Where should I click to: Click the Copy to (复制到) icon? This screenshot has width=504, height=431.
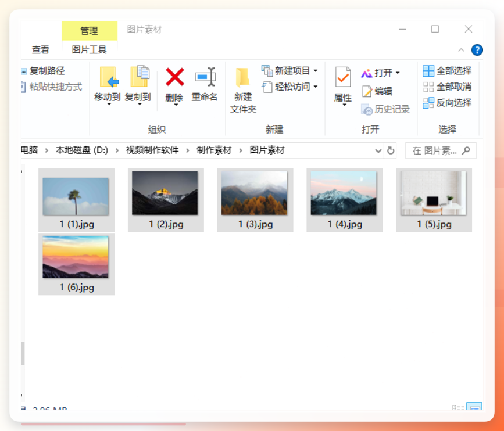coord(140,77)
